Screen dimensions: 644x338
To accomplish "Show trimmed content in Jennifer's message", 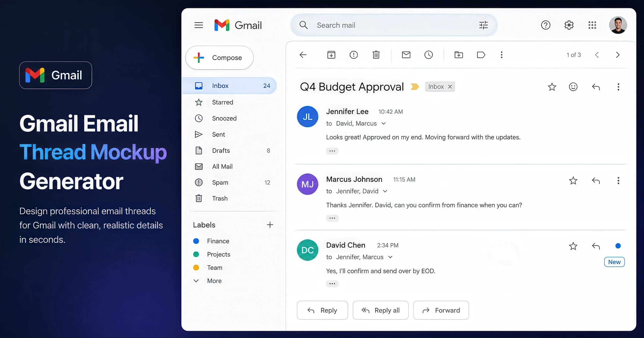I will [332, 151].
